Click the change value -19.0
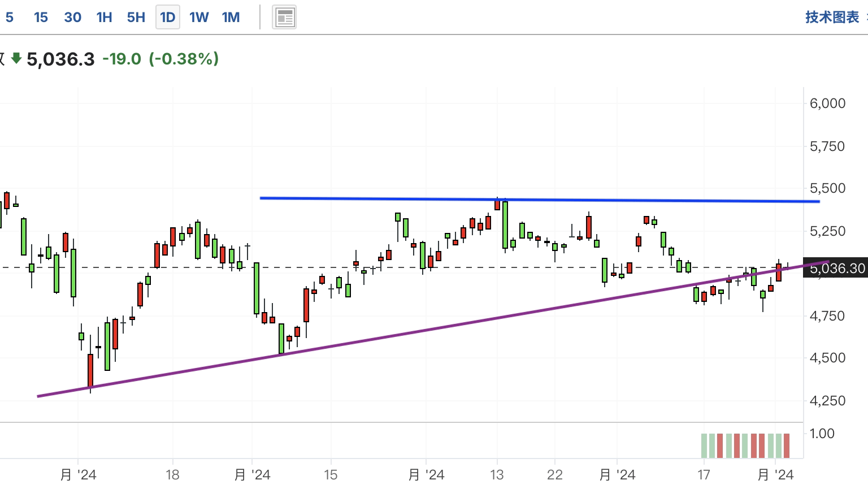Screen dimensions: 868x493 pos(122,59)
